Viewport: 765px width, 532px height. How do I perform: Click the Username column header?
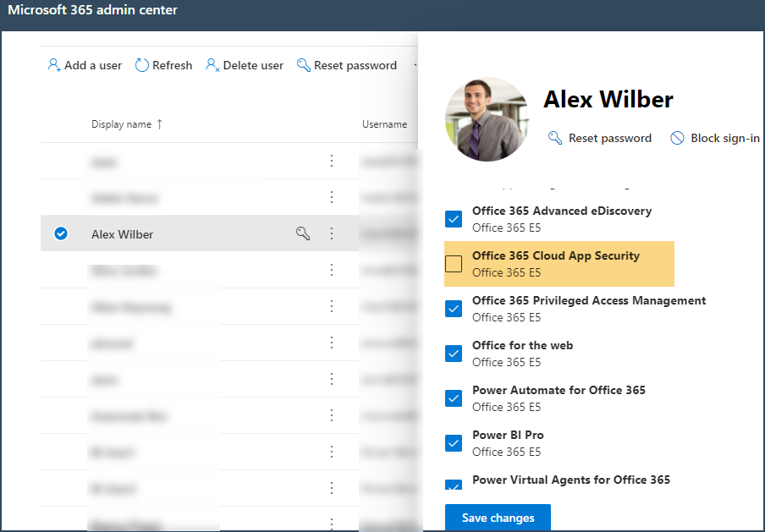[384, 124]
